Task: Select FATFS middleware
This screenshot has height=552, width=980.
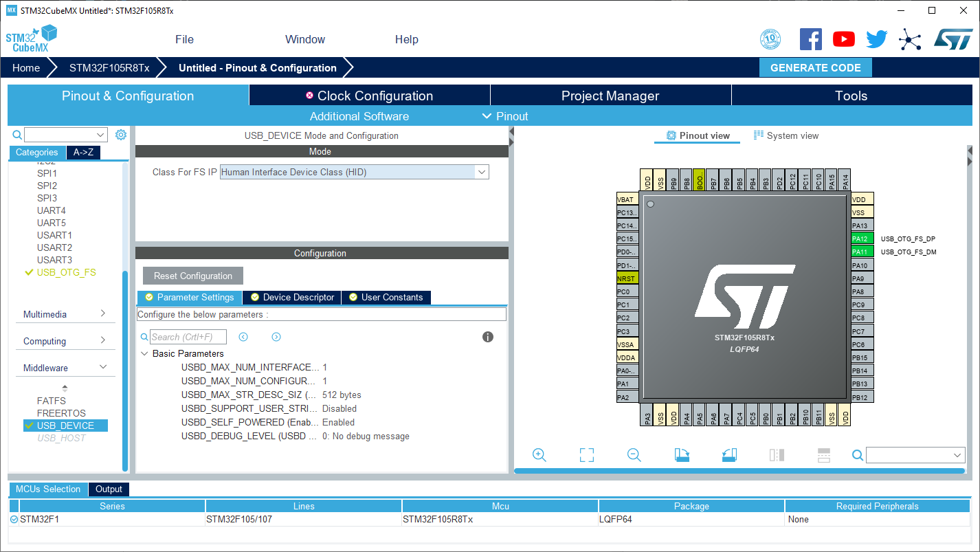Action: pos(52,401)
